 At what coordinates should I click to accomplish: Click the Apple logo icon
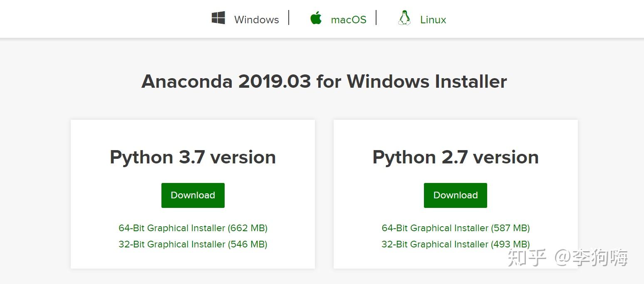click(x=316, y=18)
